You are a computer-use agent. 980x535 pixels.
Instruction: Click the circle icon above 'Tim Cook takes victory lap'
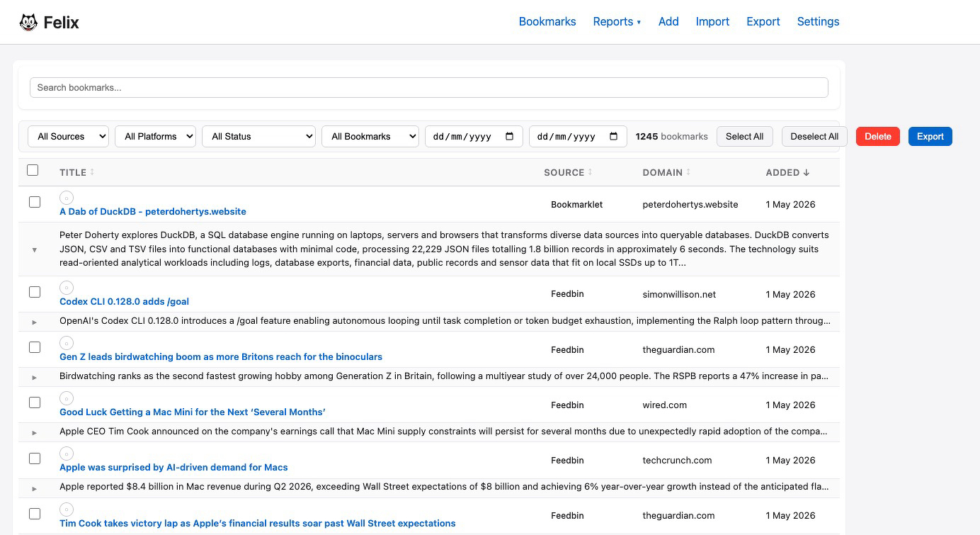click(x=67, y=509)
